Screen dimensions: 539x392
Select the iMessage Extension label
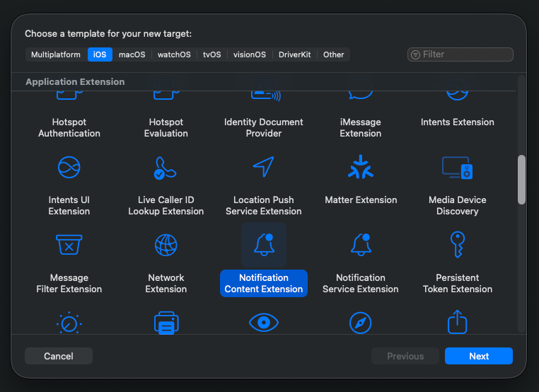click(x=361, y=127)
